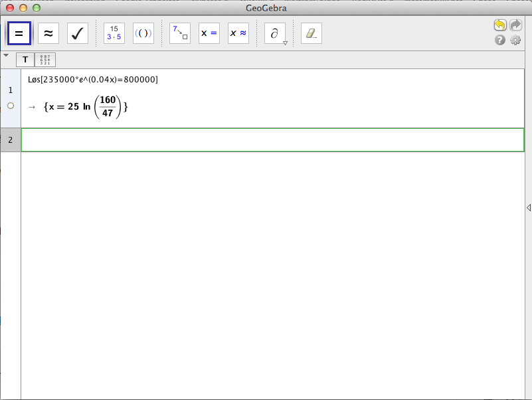The image size is (532, 400).
Task: Select the Keep Input checkmark tool
Action: tap(78, 33)
